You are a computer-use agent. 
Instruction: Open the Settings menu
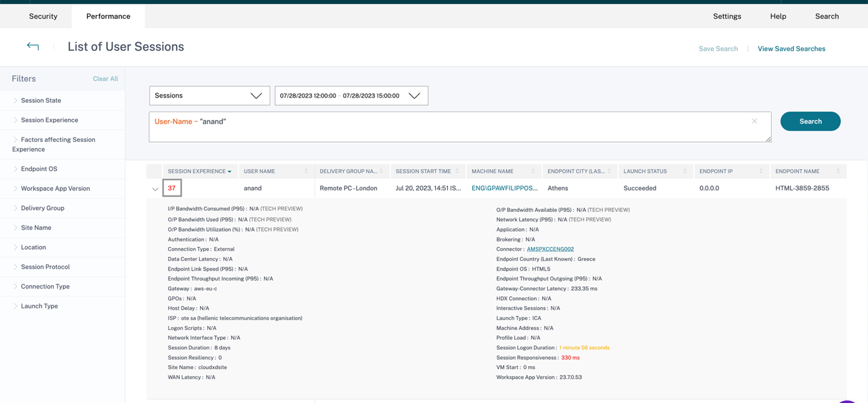coord(726,16)
